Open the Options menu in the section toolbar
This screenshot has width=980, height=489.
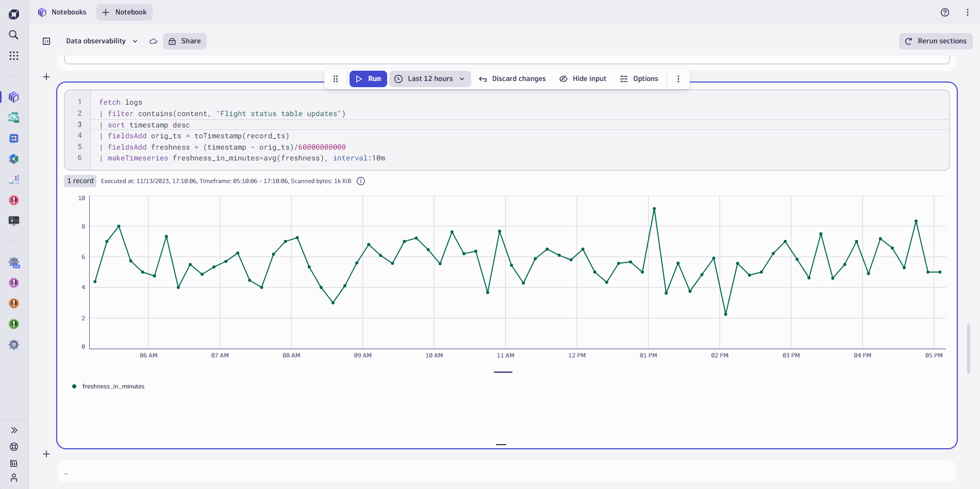pos(639,78)
